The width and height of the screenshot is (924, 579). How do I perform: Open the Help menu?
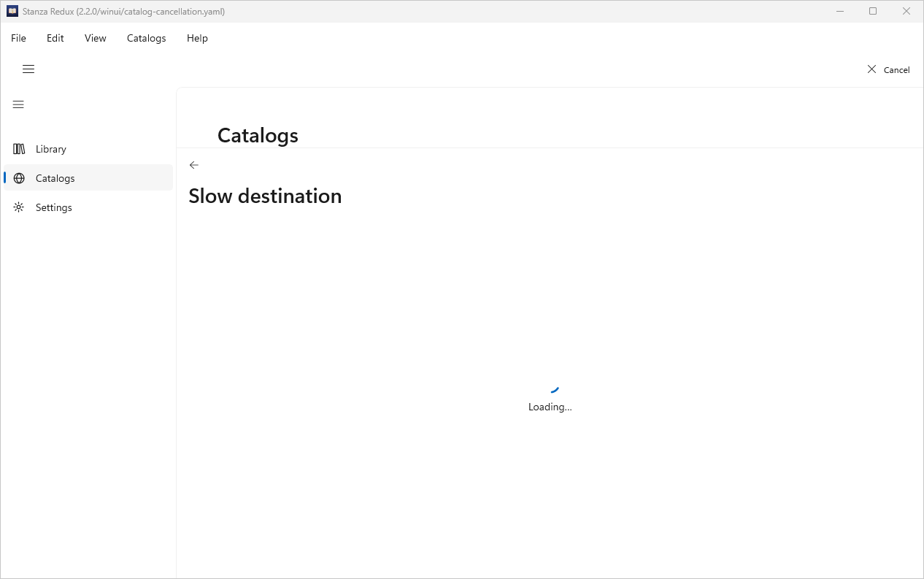[197, 38]
